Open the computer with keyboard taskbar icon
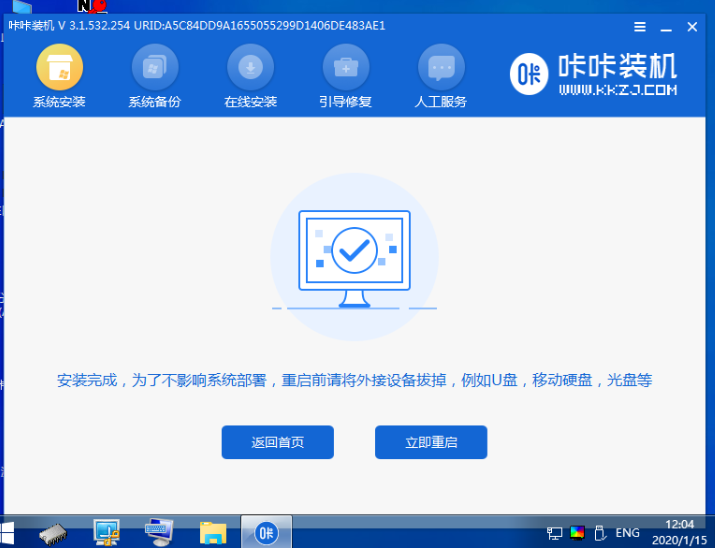 coord(160,532)
